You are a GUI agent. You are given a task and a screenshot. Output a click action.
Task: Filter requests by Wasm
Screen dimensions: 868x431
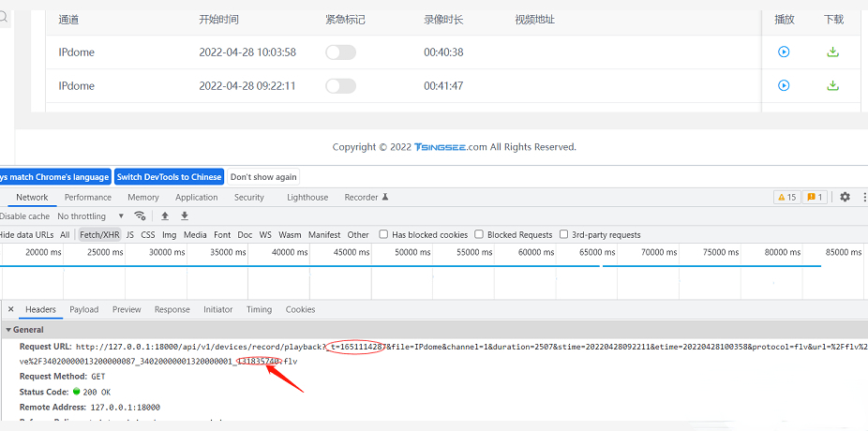point(290,235)
